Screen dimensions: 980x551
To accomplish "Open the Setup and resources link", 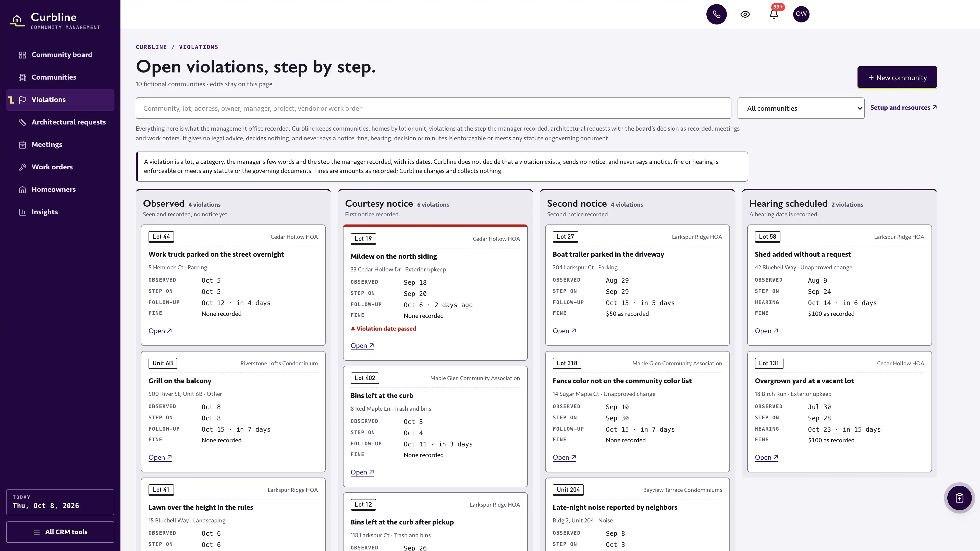I will click(903, 108).
